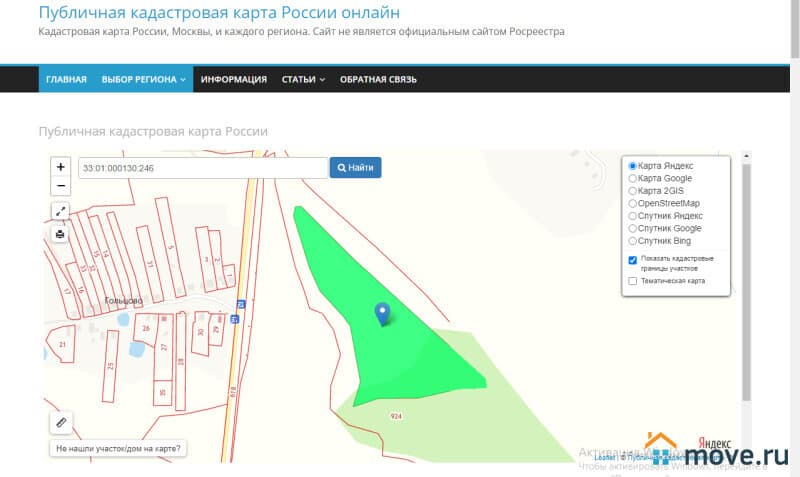The image size is (800, 477).
Task: Open site title Публичная кадастровая карта России онлайн
Action: point(219,12)
